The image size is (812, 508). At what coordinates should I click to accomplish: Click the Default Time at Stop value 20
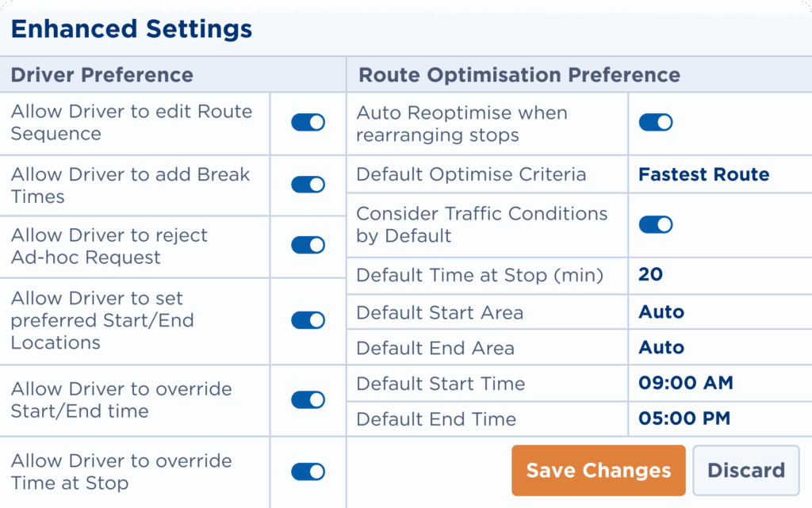click(x=650, y=275)
